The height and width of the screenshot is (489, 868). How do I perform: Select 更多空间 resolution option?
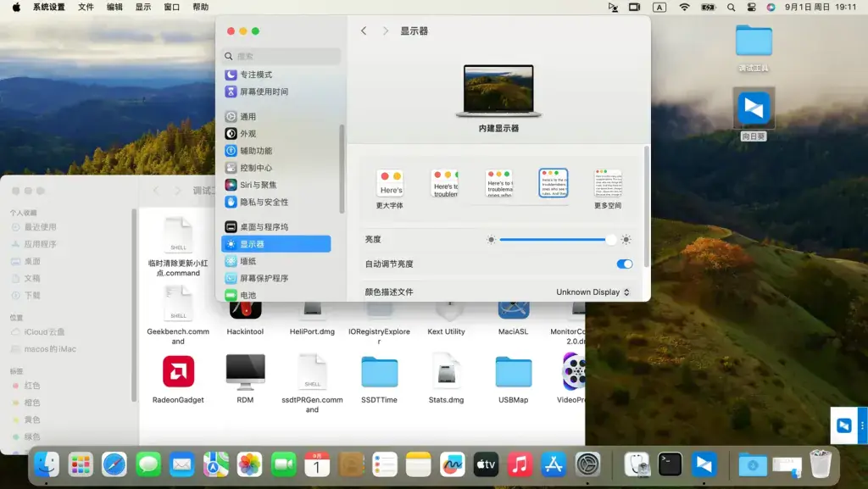point(608,189)
